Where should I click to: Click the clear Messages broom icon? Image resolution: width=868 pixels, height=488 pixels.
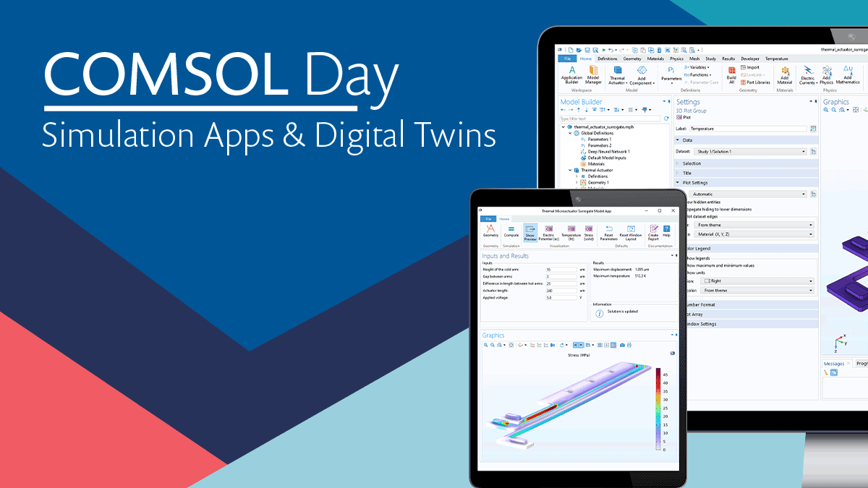827,372
